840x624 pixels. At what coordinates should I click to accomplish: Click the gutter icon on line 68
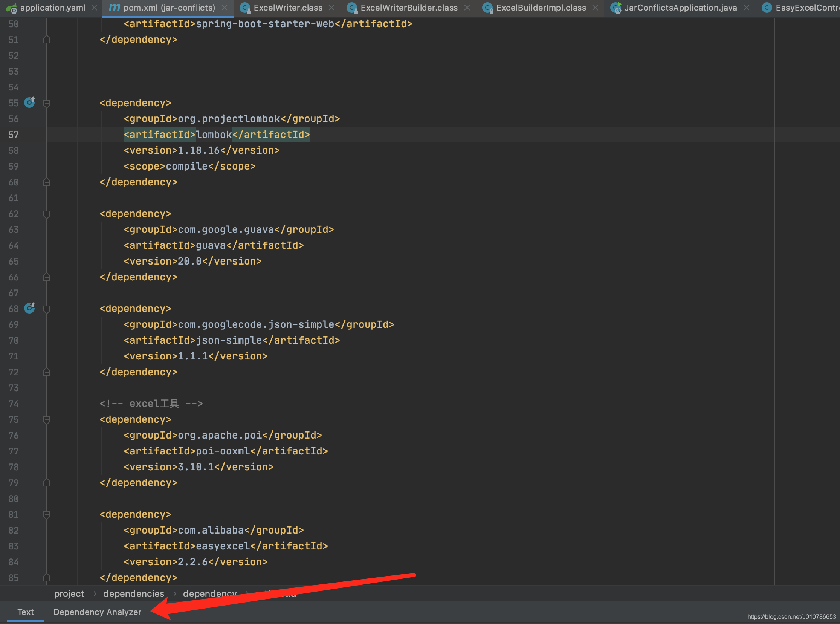click(x=29, y=308)
